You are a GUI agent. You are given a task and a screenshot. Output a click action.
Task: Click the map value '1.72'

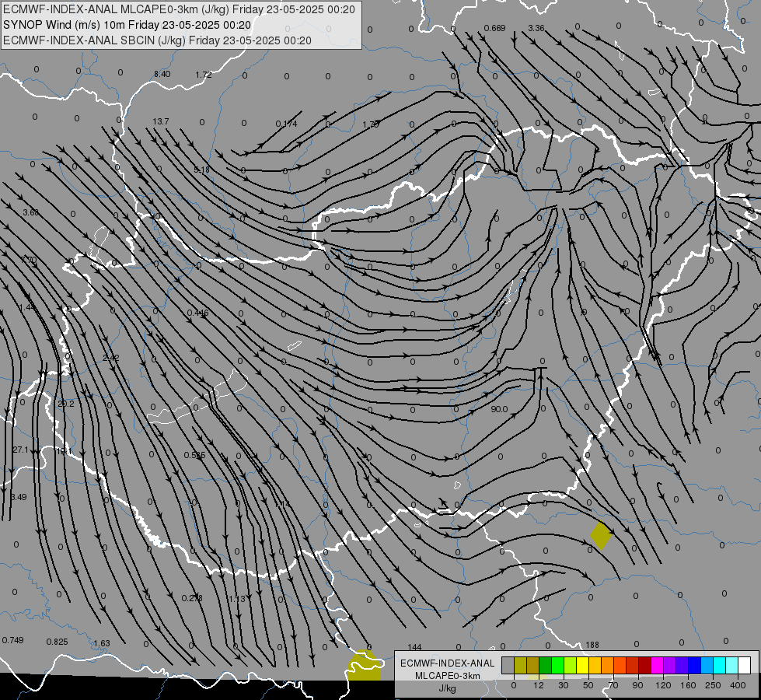[204, 75]
